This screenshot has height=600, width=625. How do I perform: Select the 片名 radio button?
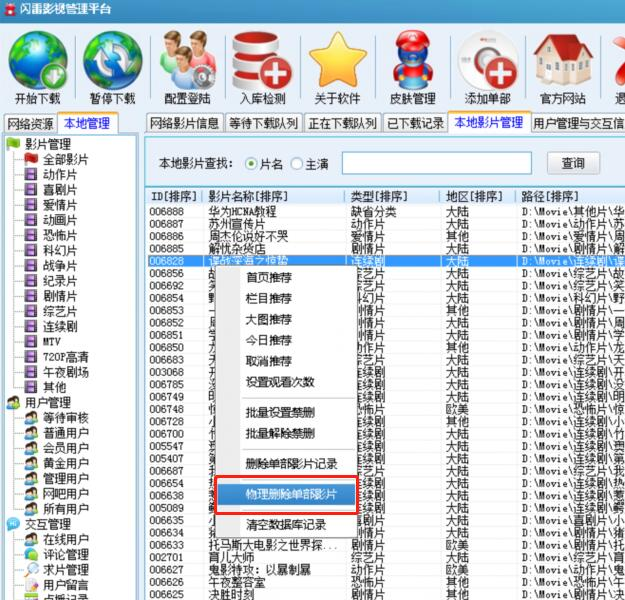(252, 164)
